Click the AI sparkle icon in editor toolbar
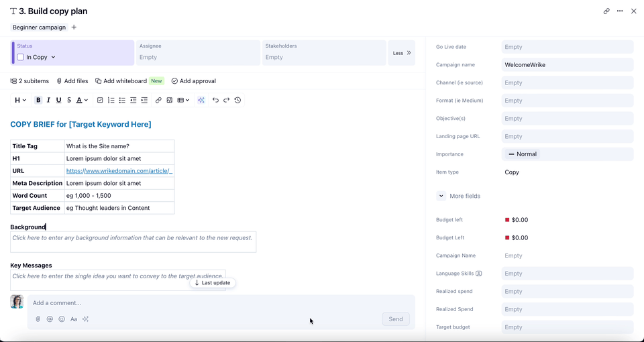644x342 pixels. pyautogui.click(x=201, y=100)
